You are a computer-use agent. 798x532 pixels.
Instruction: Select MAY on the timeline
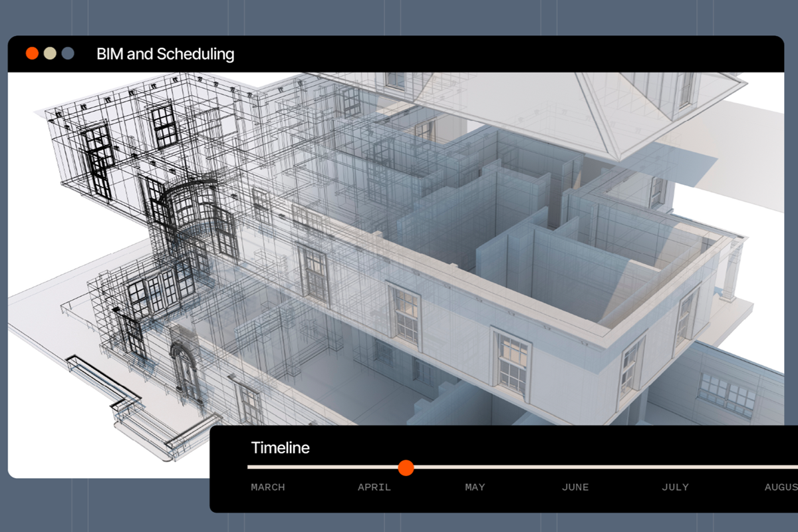pos(475,487)
